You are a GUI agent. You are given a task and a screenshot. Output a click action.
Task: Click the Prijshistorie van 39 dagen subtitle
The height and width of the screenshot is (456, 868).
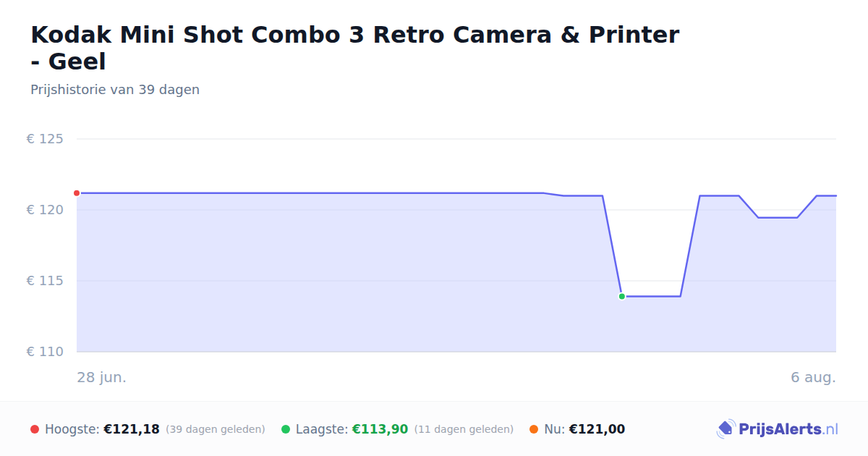point(115,90)
